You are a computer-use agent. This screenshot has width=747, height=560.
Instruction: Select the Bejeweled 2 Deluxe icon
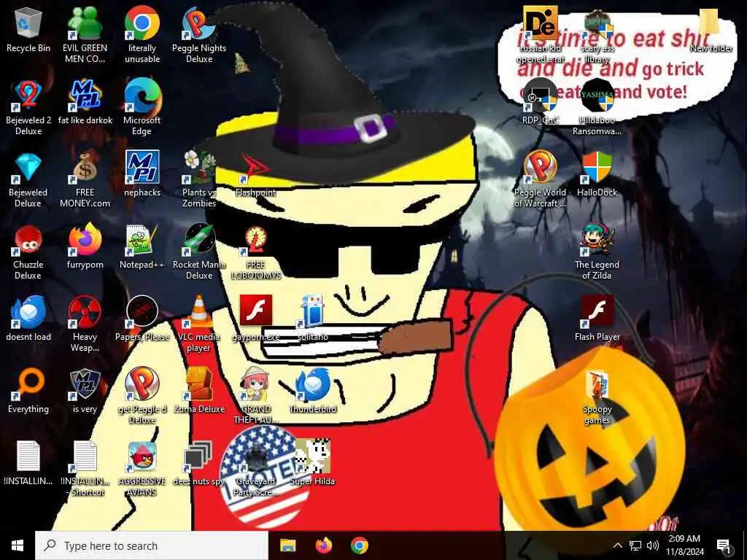click(x=28, y=96)
